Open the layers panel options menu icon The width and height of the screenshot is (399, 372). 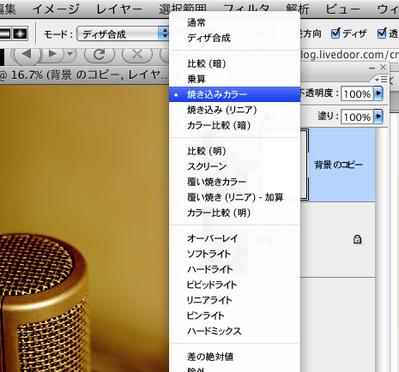coord(382,79)
